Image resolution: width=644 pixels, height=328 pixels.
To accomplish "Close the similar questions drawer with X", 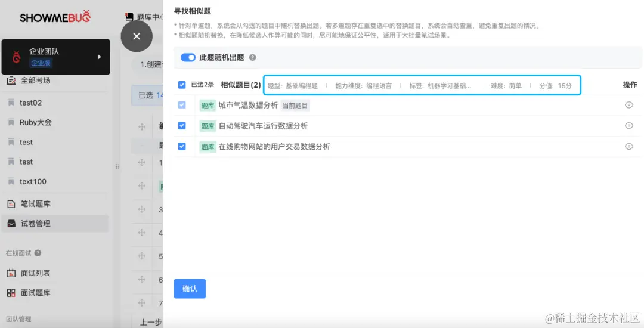I will coord(137,36).
